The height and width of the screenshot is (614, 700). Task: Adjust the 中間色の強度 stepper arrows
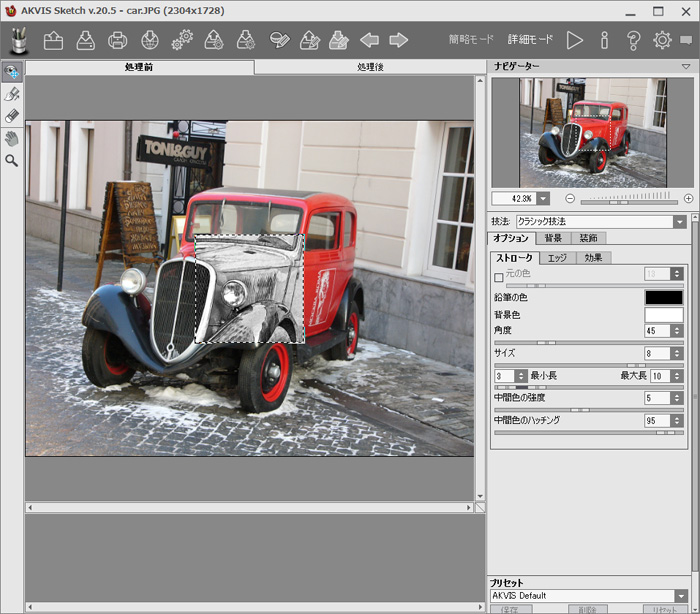click(677, 398)
